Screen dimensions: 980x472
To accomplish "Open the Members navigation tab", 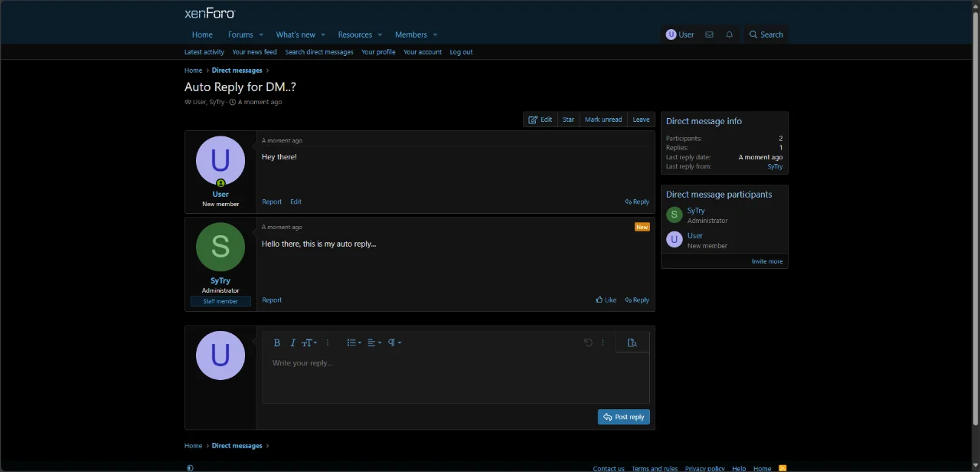I will (411, 34).
